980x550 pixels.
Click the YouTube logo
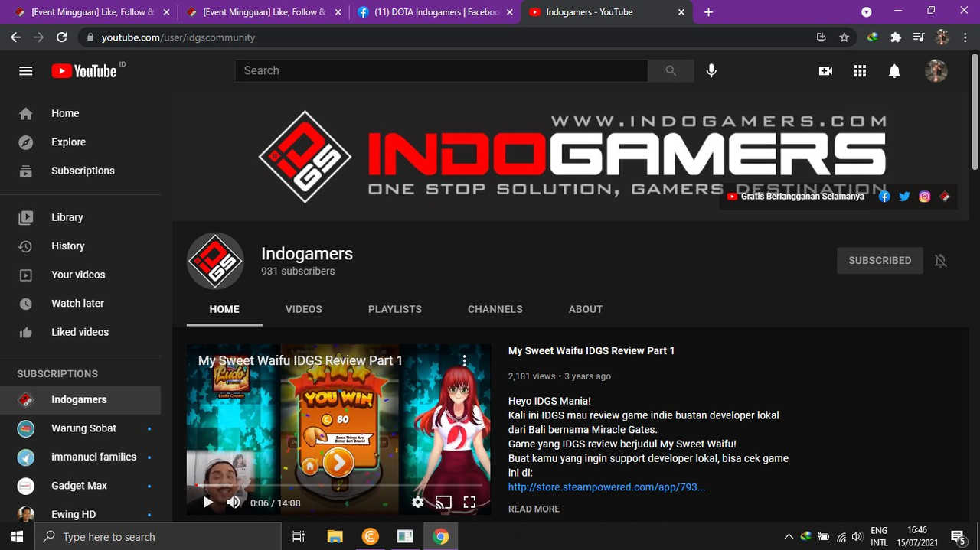(x=84, y=71)
